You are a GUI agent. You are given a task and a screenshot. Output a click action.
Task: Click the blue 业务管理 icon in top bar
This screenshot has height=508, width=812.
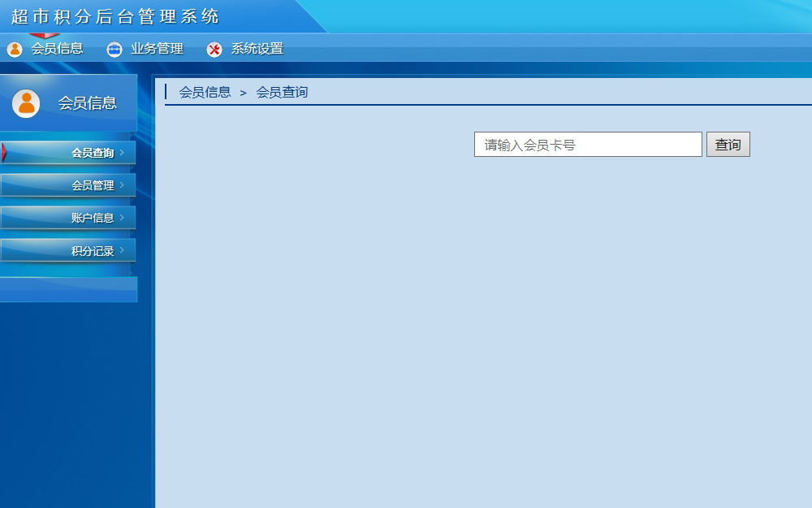click(114, 50)
